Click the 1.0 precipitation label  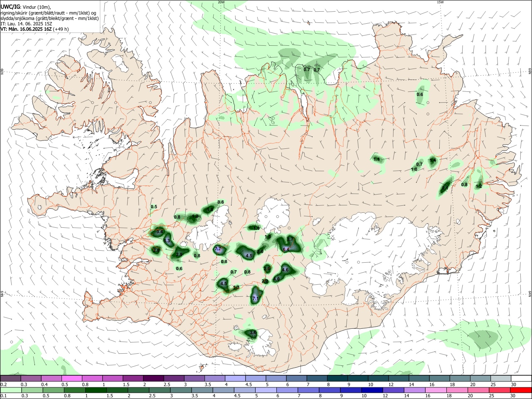click(x=414, y=170)
